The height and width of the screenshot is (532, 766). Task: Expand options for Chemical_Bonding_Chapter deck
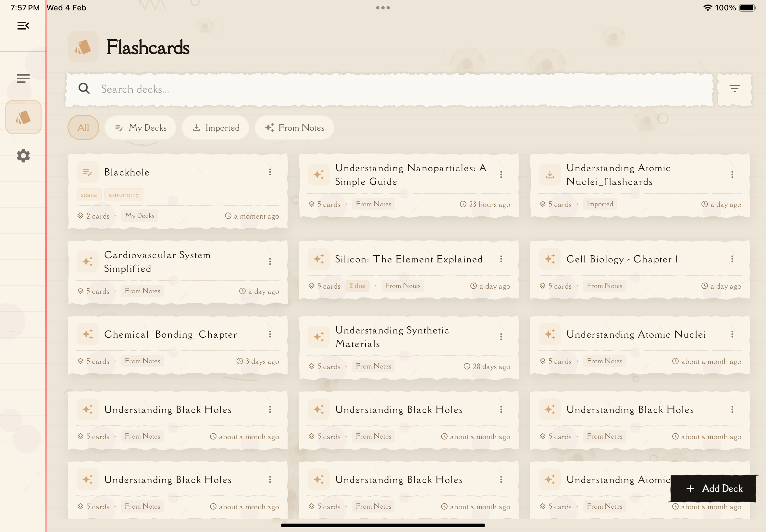(x=270, y=334)
